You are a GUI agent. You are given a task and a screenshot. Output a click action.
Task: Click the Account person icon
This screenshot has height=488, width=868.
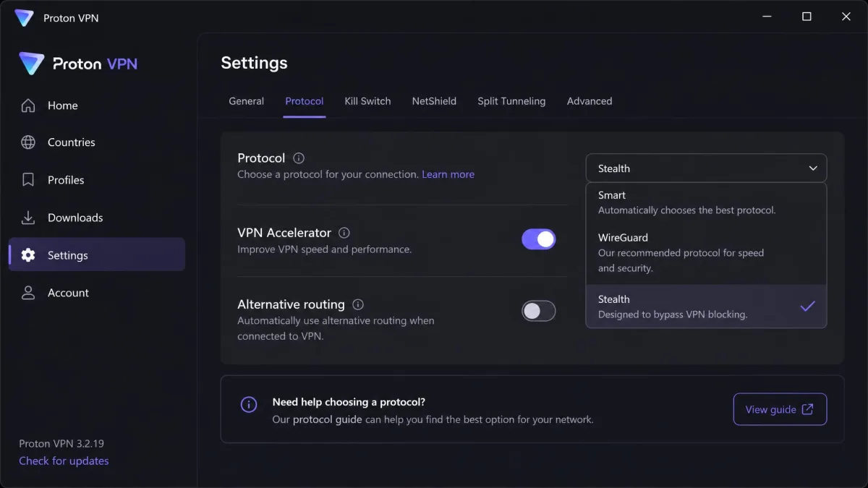(x=28, y=293)
